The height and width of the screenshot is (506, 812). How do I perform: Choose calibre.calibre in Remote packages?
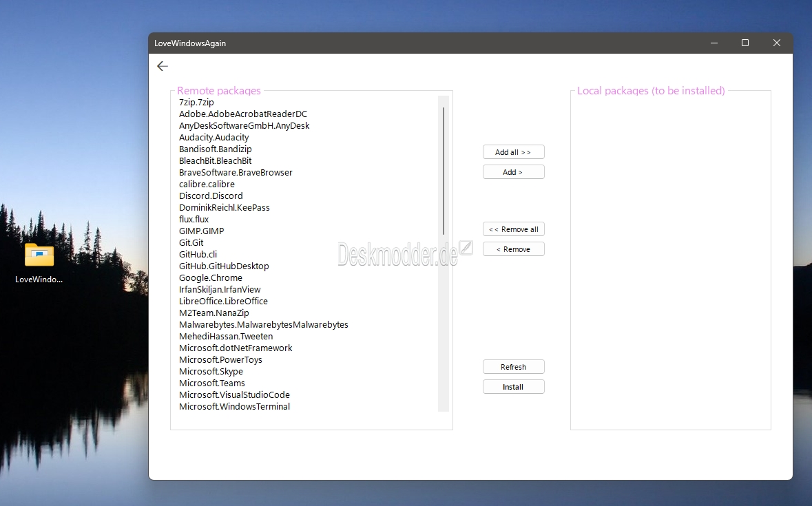click(207, 185)
